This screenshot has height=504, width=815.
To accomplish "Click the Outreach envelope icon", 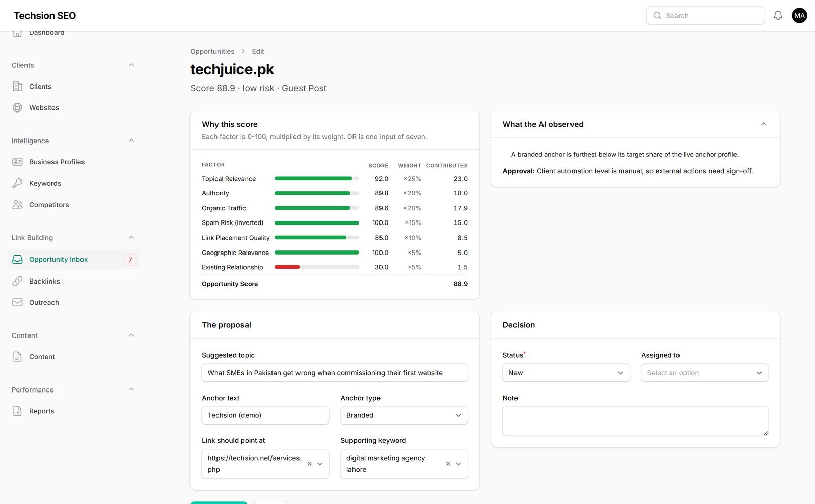I will [17, 302].
